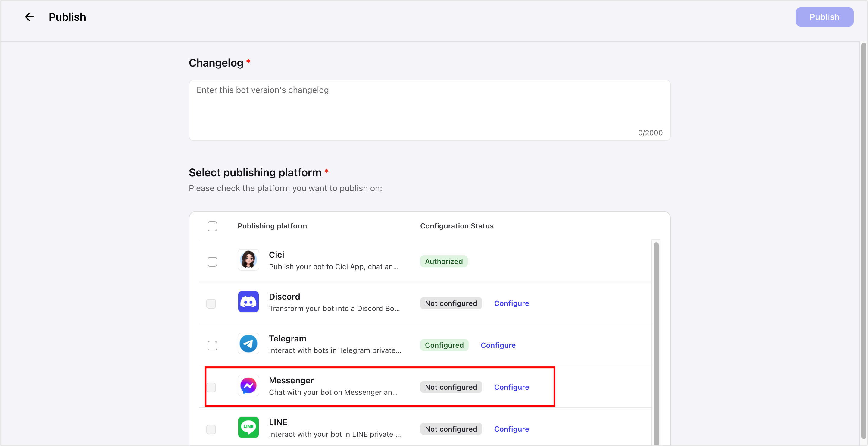Check the Cici platform checkbox
The height and width of the screenshot is (446, 868).
coord(212,262)
